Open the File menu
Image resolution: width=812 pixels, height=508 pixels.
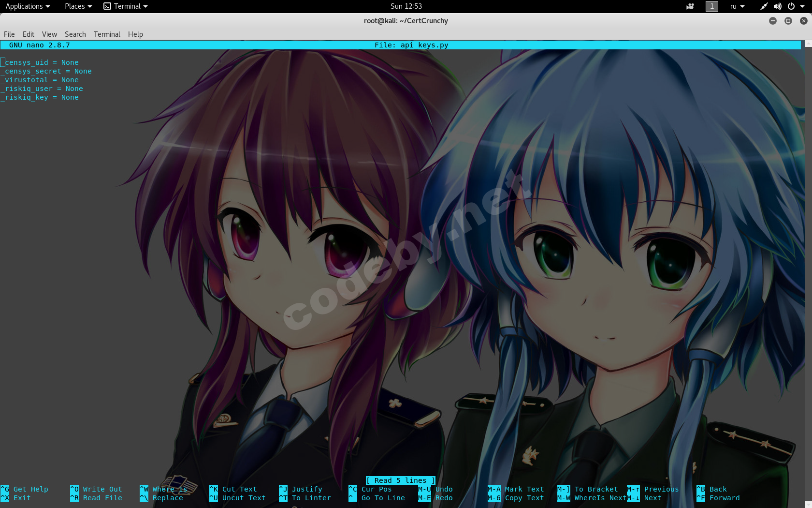[9, 34]
